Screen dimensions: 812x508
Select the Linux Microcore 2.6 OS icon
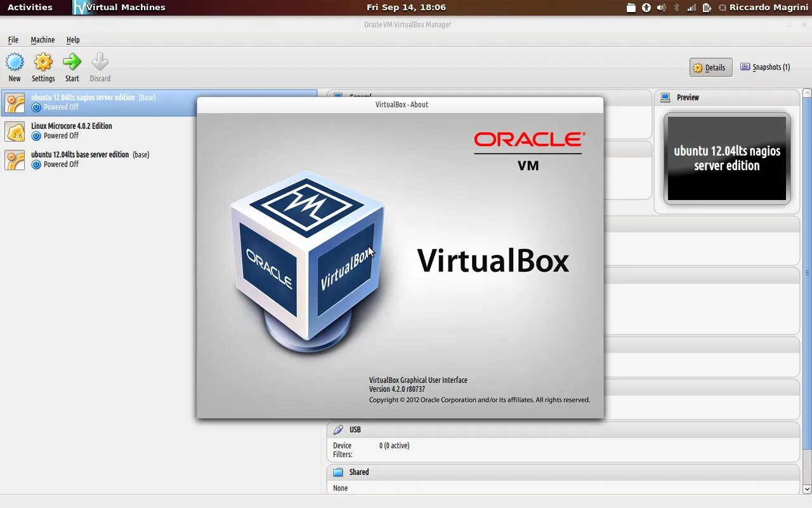pos(15,131)
